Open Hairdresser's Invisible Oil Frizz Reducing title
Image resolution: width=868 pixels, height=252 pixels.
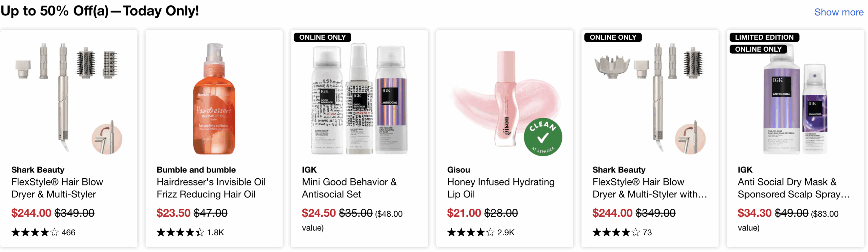point(211,188)
